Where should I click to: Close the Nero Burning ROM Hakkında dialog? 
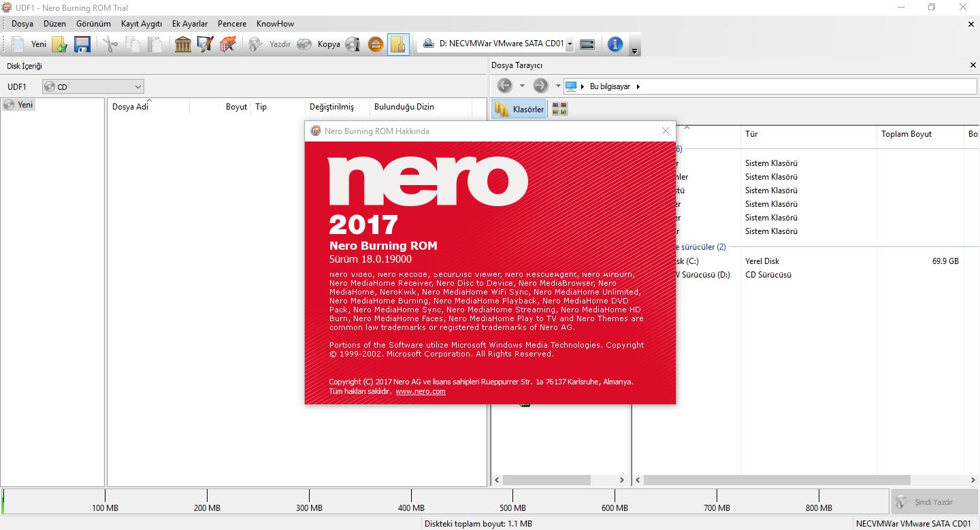coord(666,131)
